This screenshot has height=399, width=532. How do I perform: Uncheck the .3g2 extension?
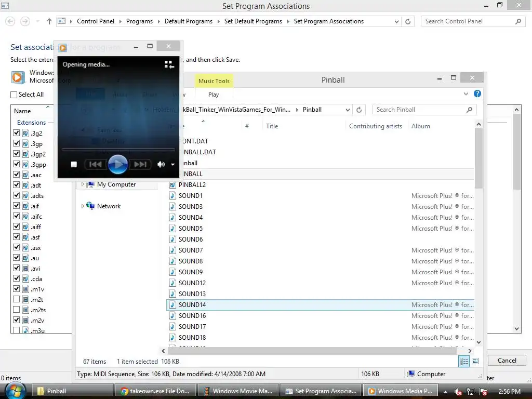(16, 133)
